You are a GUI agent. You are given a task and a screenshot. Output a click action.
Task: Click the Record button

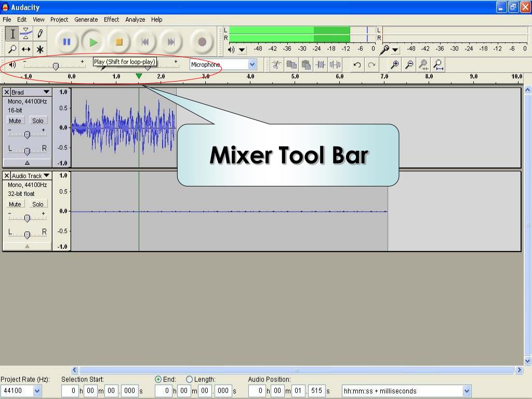click(x=202, y=42)
